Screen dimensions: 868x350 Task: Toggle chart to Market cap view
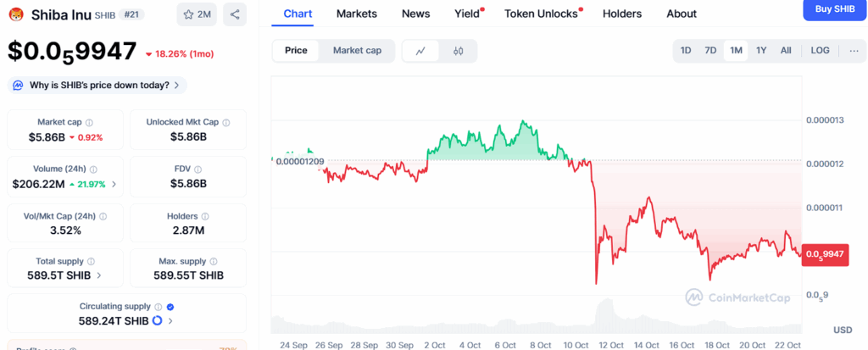click(357, 51)
